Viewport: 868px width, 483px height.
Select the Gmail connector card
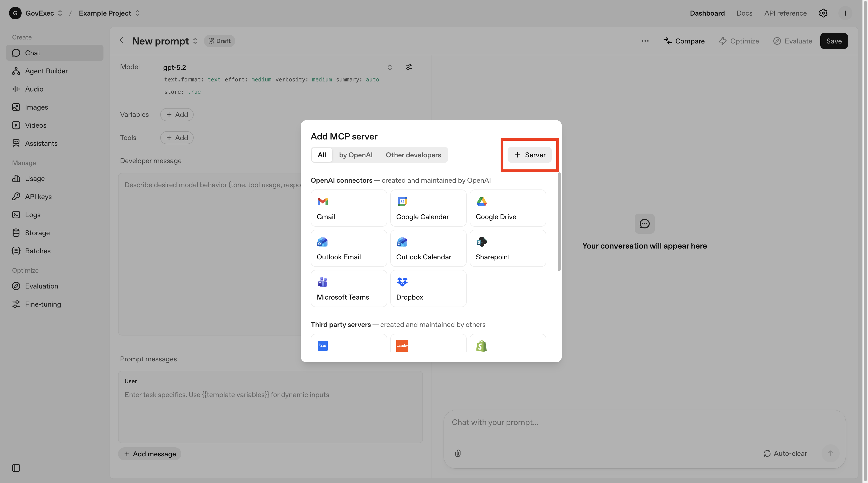[348, 208]
